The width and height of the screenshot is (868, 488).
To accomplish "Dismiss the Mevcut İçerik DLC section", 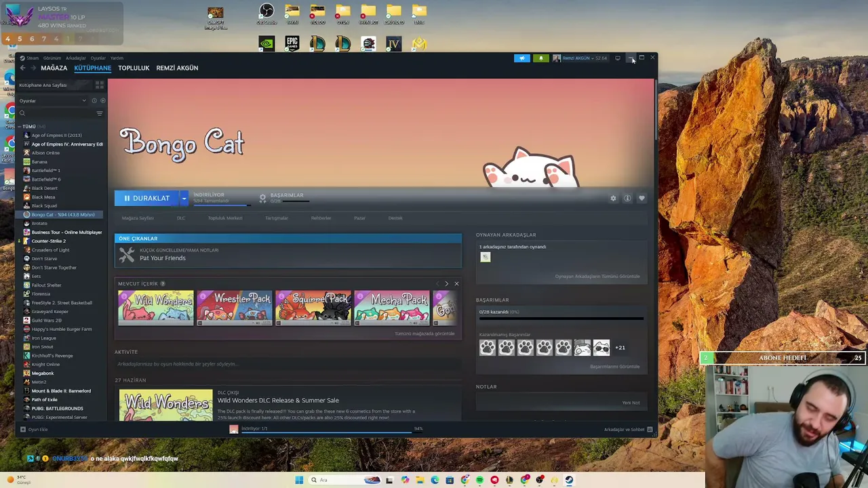I will pyautogui.click(x=456, y=283).
